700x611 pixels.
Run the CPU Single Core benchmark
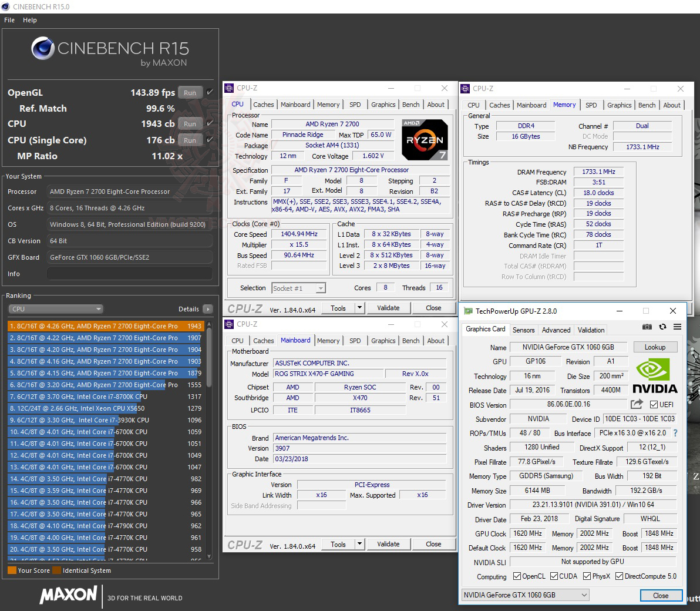pos(190,140)
